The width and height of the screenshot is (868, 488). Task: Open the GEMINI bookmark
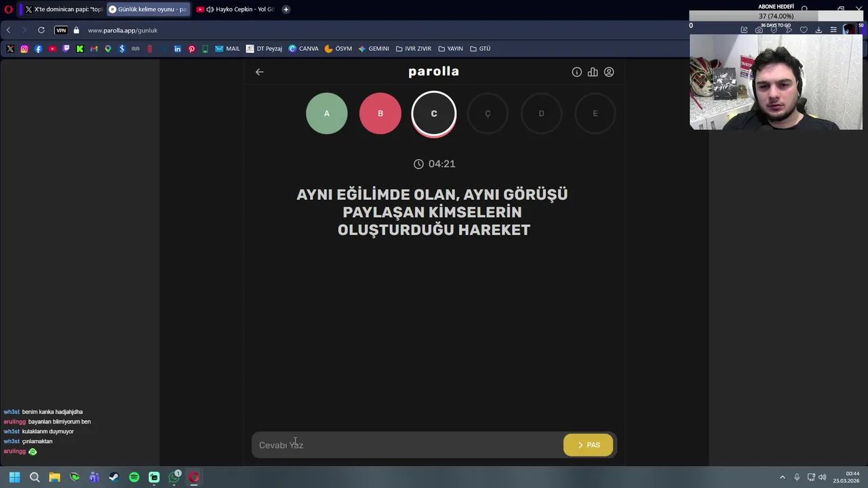[373, 49]
